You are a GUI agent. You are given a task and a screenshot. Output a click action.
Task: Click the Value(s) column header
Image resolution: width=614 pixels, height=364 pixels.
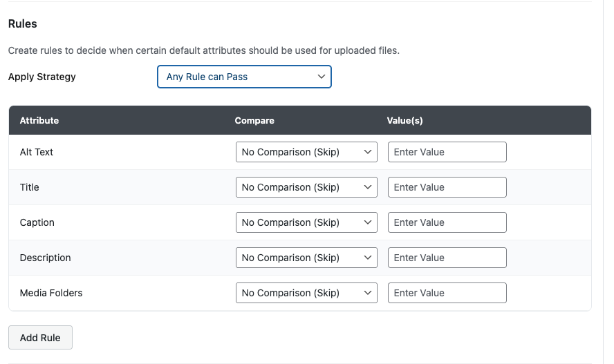(x=404, y=120)
